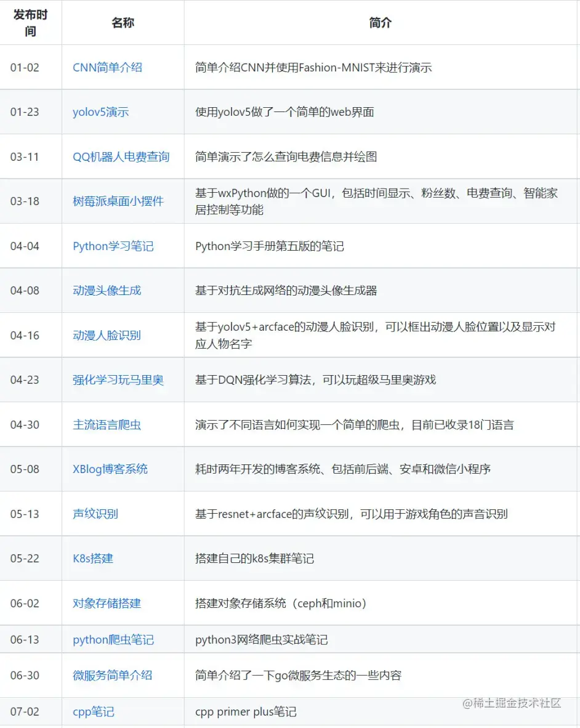Viewport: 580px width, 728px height.
Task: Open the 微服务简单介绍 article
Action: coord(114,676)
